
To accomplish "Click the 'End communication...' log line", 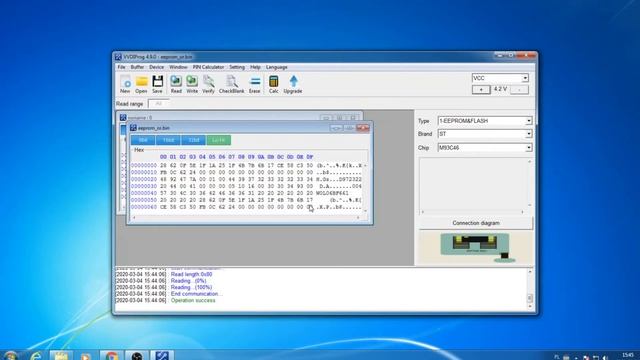I will pyautogui.click(x=197, y=294).
